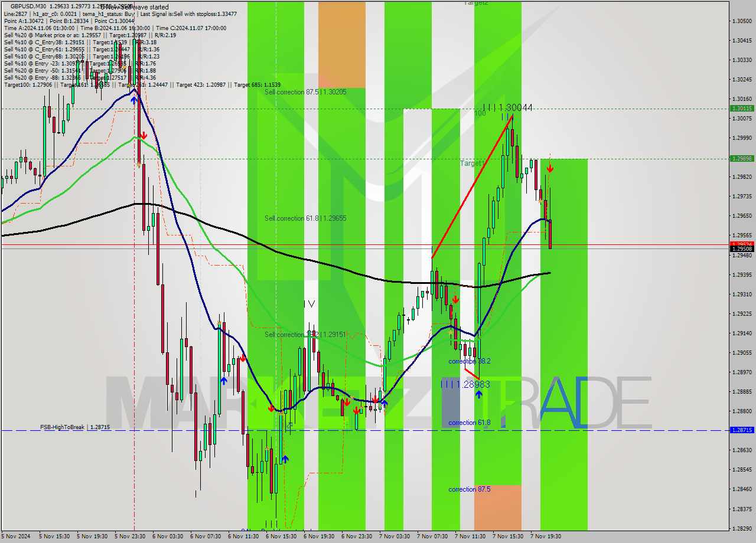Click the '6 Nov 19:30' time axis label

(x=318, y=537)
